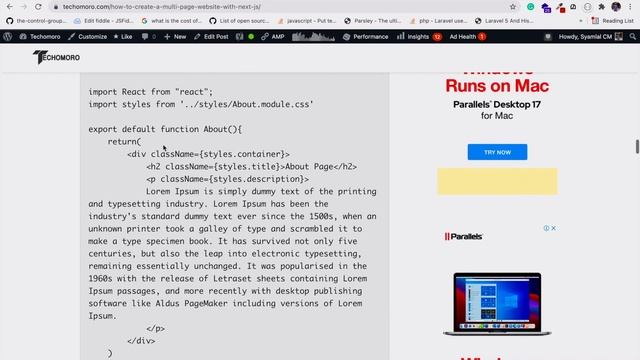640x360 pixels.
Task: Click the 'About Page' h2 code line
Action: tap(251, 167)
